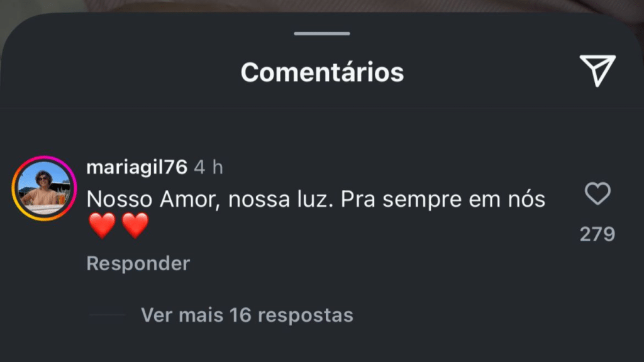Tap the sheet drag handle bar
This screenshot has height=362, width=644.
322,34
